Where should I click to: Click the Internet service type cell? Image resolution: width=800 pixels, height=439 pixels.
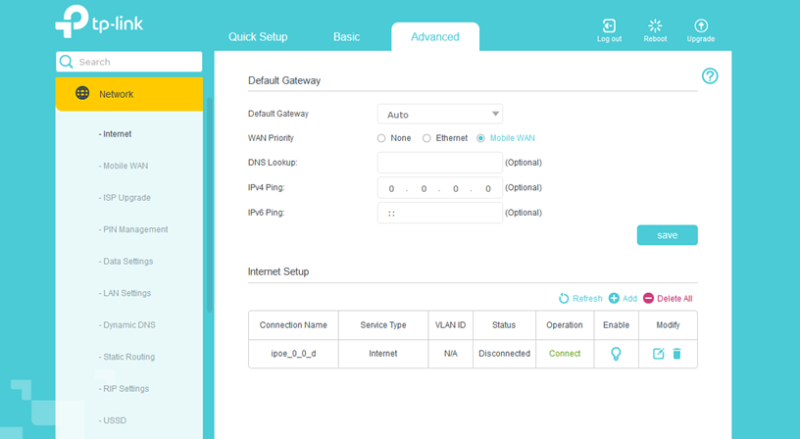click(383, 353)
